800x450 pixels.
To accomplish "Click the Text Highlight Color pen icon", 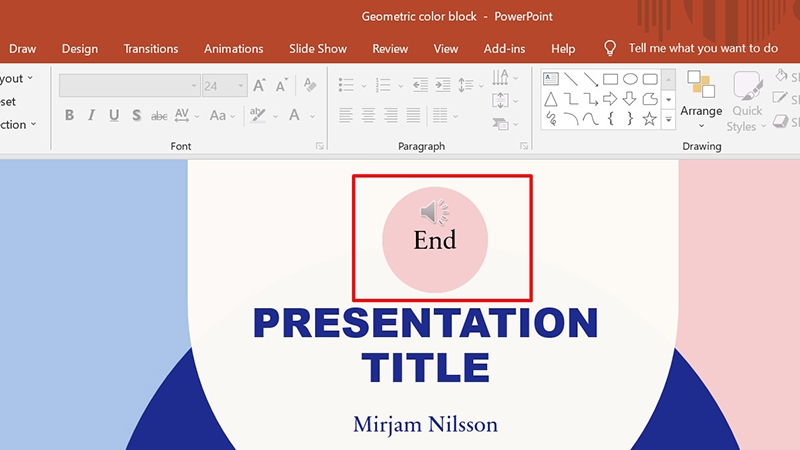I will pyautogui.click(x=258, y=115).
